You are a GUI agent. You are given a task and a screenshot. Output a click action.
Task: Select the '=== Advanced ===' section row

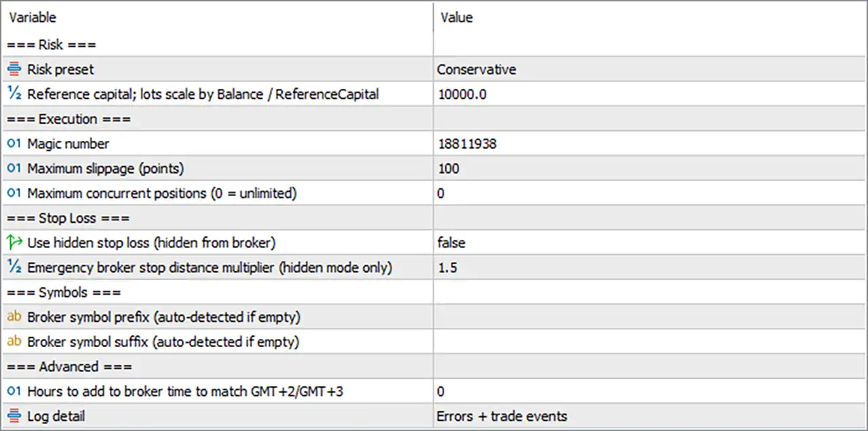[x=434, y=367]
